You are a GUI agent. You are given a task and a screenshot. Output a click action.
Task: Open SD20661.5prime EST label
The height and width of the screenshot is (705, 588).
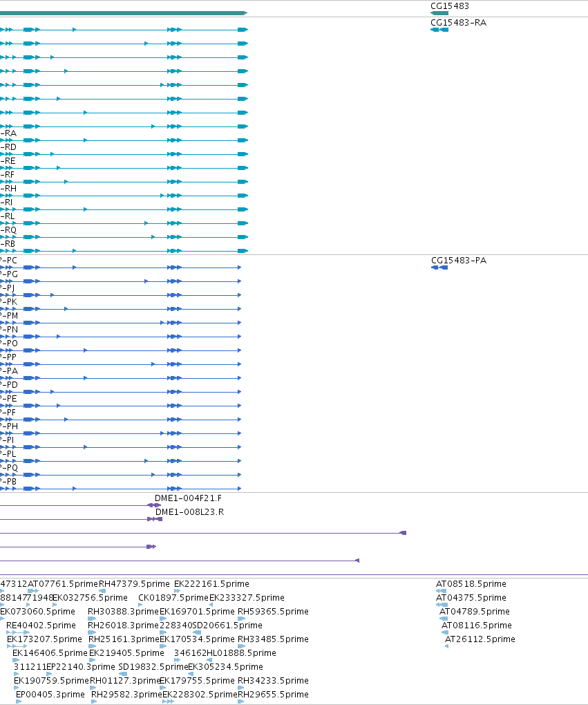227,626
